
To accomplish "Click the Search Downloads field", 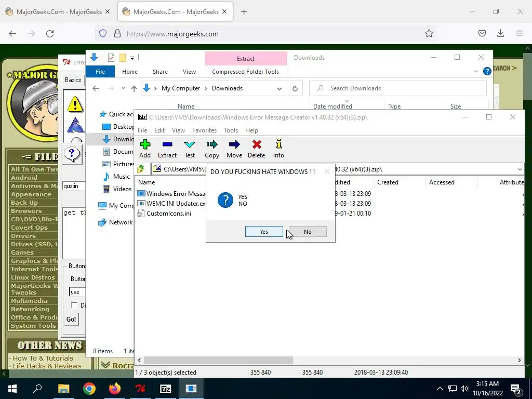I will click(x=398, y=88).
